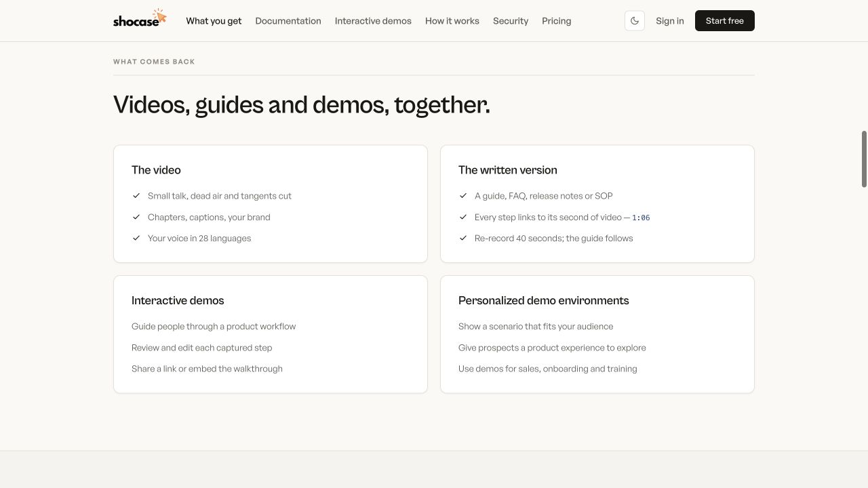Open the Security page link
The width and height of the screenshot is (868, 488).
(511, 21)
